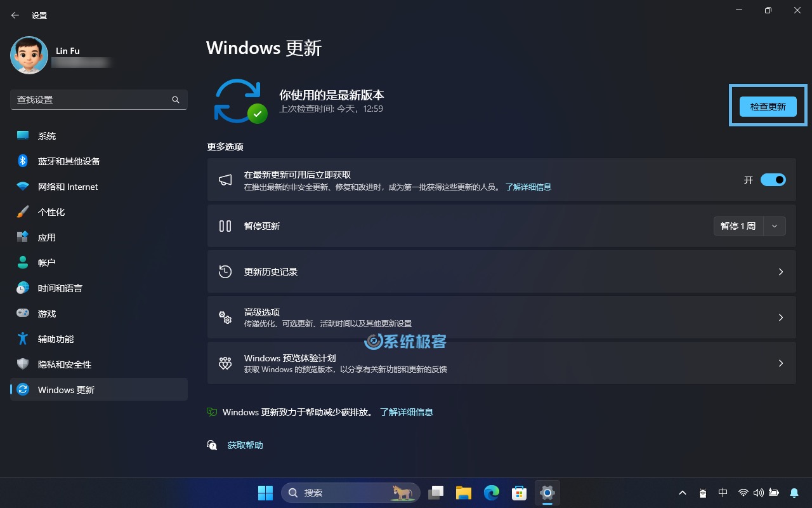Show hidden system tray icons chevron
812x508 pixels.
[x=683, y=493]
